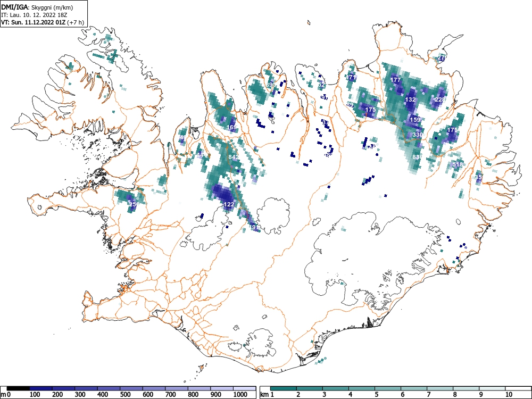Select the 400–500 m legend swatch
The width and height of the screenshot is (532, 399).
pyautogui.click(x=109, y=388)
